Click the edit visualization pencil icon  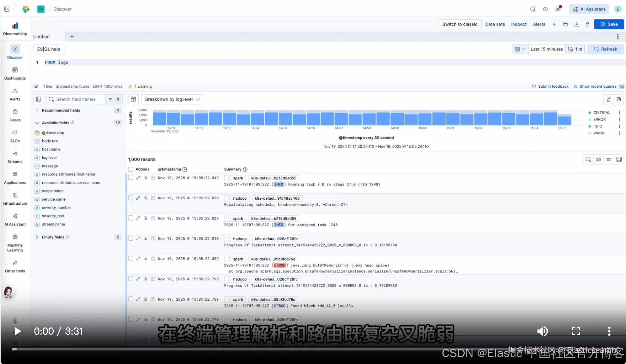tap(608, 99)
